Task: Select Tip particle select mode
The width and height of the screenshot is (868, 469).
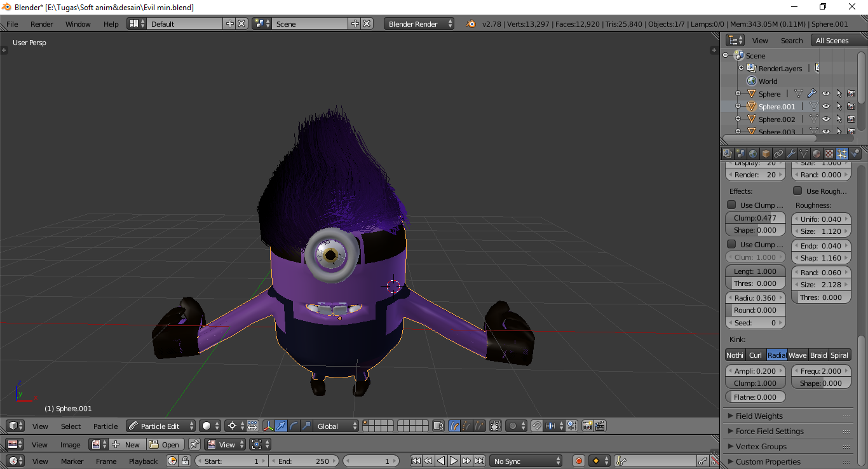Action: click(x=480, y=426)
